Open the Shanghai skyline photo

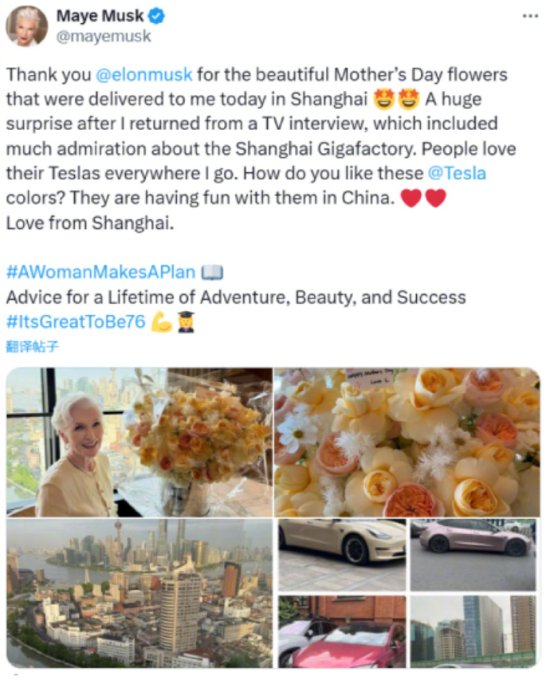point(139,593)
